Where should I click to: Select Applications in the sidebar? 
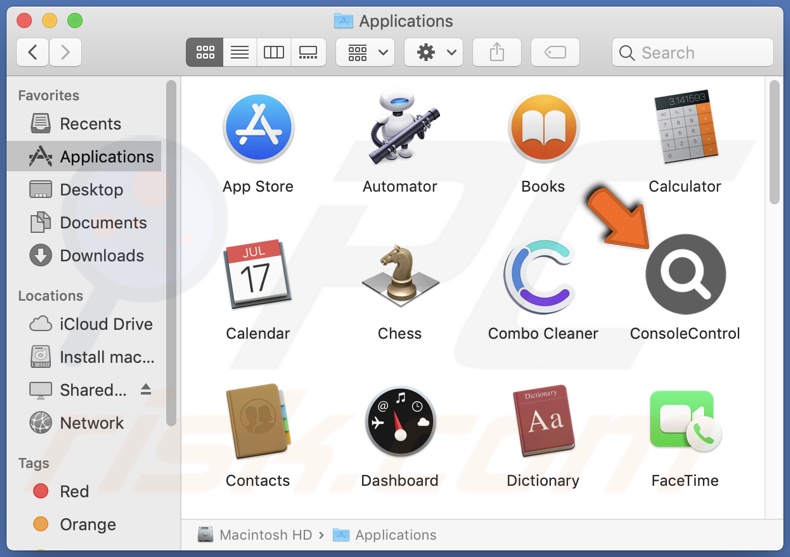(x=84, y=157)
